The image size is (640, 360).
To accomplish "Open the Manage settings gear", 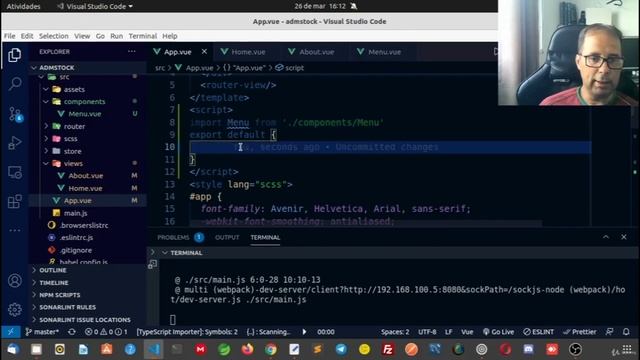I will pyautogui.click(x=15, y=309).
